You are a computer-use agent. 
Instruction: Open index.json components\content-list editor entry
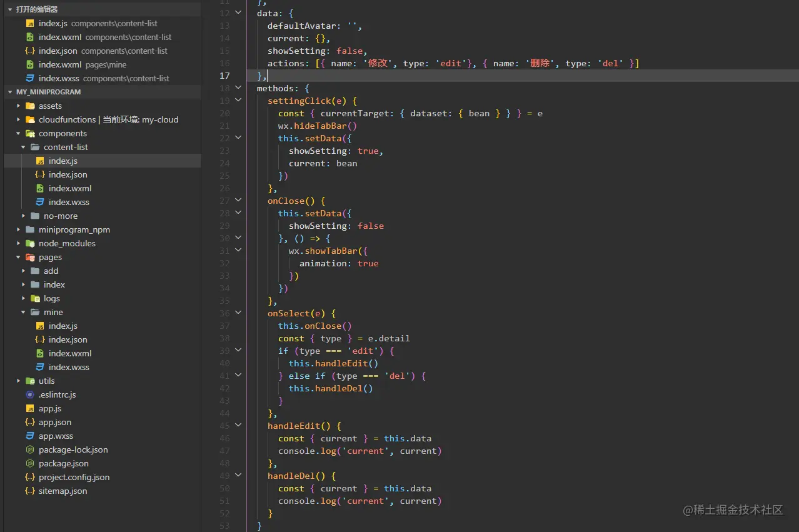103,51
